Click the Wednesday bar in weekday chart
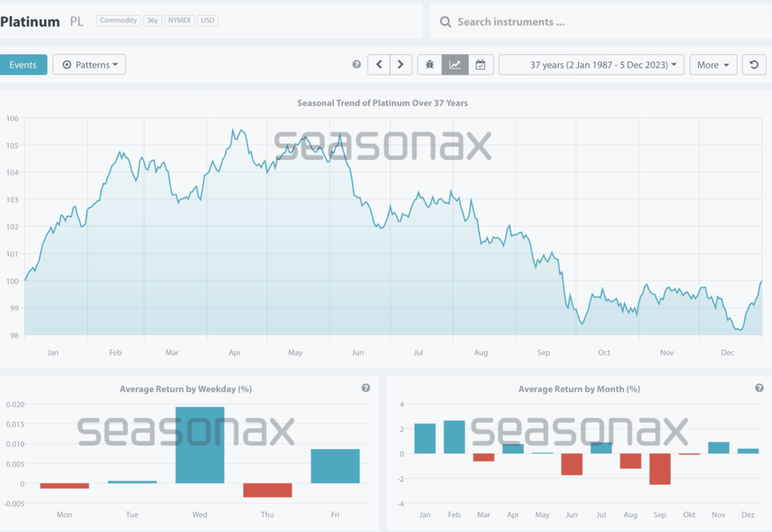 [x=200, y=445]
